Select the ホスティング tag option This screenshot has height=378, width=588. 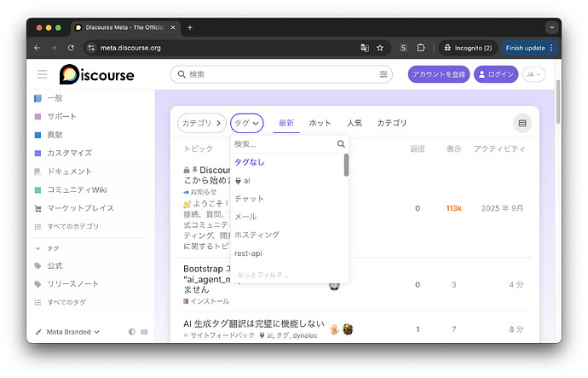pyautogui.click(x=287, y=235)
